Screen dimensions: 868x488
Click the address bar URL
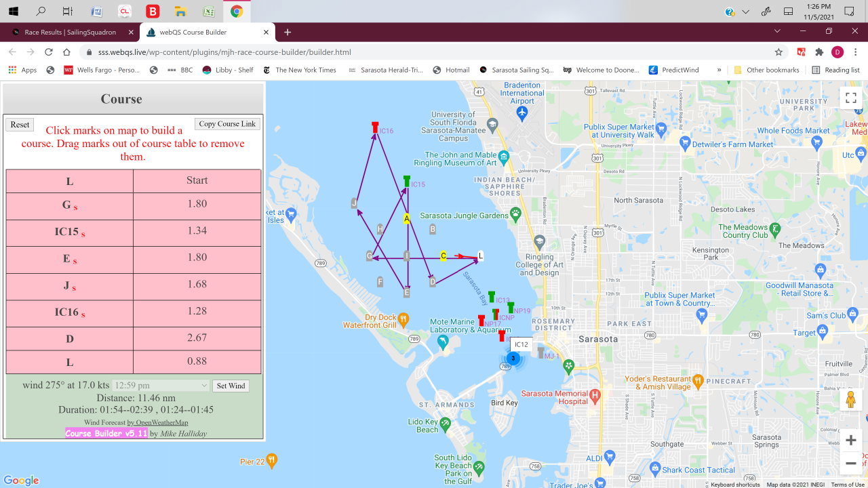click(224, 52)
